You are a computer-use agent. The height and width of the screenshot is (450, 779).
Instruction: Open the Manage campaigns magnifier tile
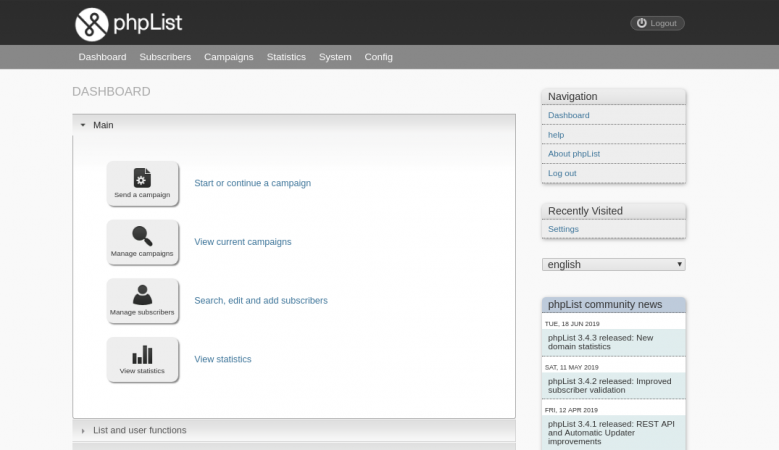143,242
